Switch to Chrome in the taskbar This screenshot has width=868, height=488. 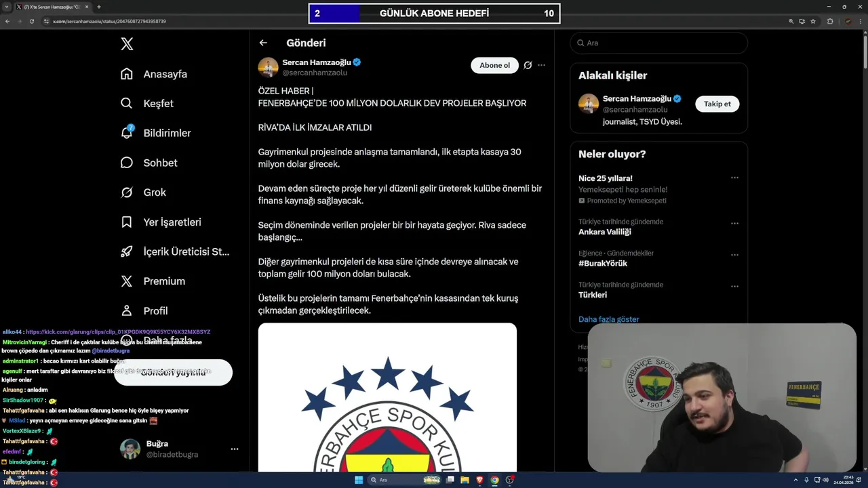pyautogui.click(x=495, y=480)
